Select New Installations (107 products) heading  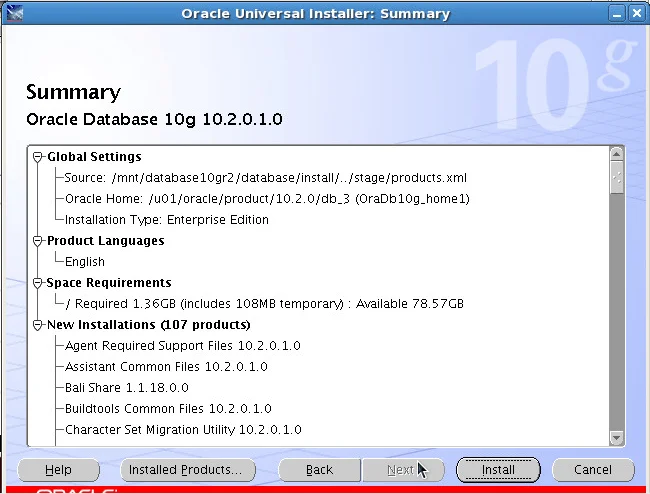click(149, 324)
